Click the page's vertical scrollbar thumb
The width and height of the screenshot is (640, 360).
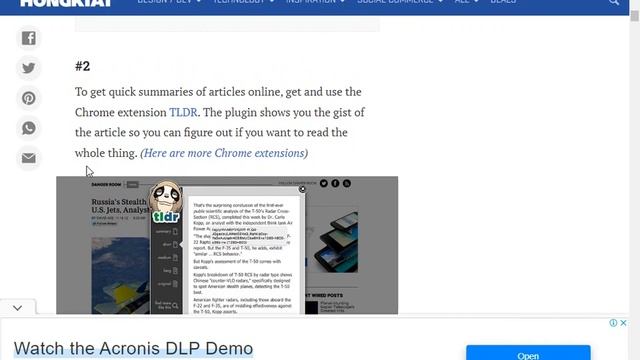point(634,16)
